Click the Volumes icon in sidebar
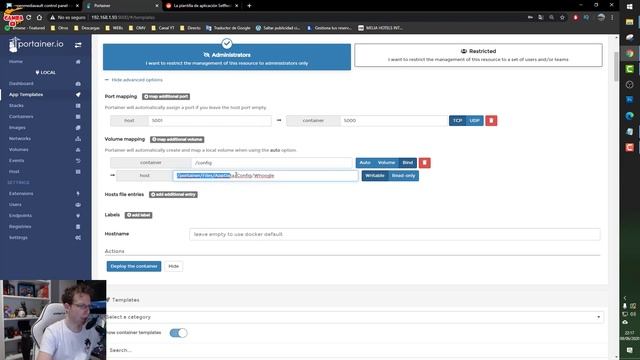The width and height of the screenshot is (640, 360). (x=78, y=150)
